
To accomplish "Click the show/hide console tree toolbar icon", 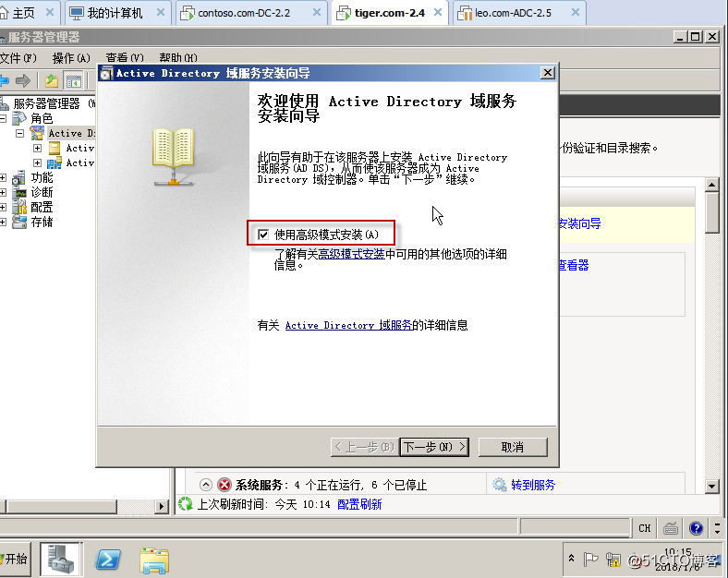I will [73, 81].
